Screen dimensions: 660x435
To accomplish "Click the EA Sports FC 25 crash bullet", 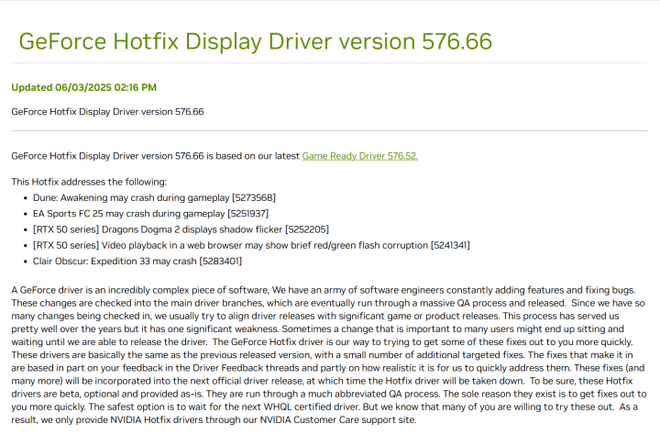I will click(x=151, y=214).
